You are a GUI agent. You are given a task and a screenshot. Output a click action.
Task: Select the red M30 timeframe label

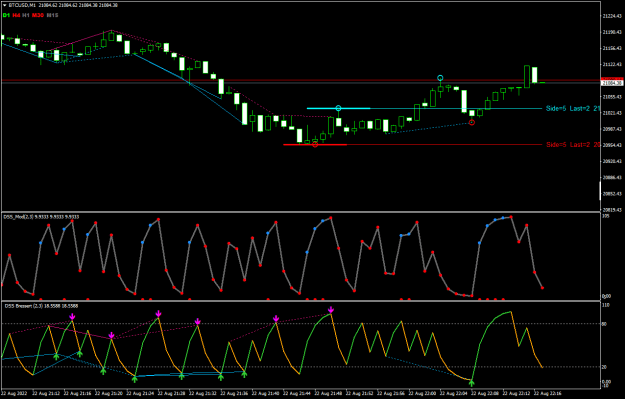[38, 15]
